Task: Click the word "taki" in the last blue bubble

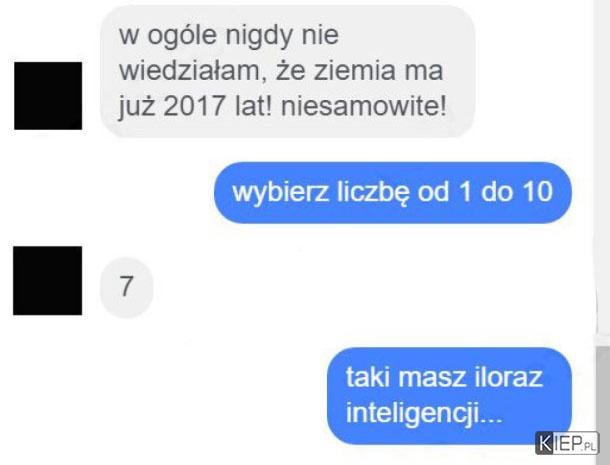Action: click(368, 377)
